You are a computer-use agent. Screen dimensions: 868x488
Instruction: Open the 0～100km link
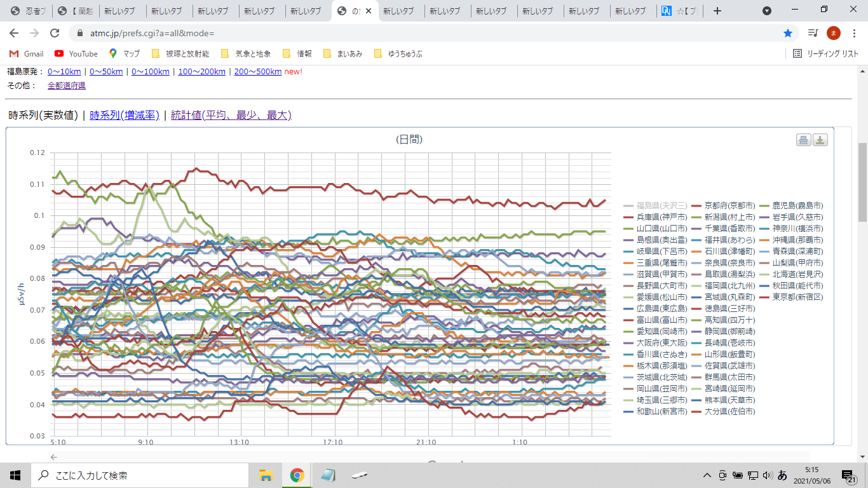click(x=151, y=71)
